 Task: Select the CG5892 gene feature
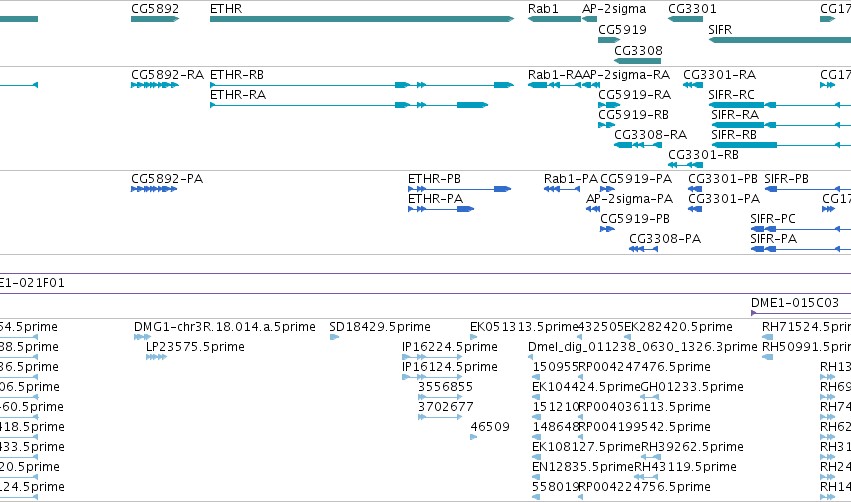click(x=155, y=19)
